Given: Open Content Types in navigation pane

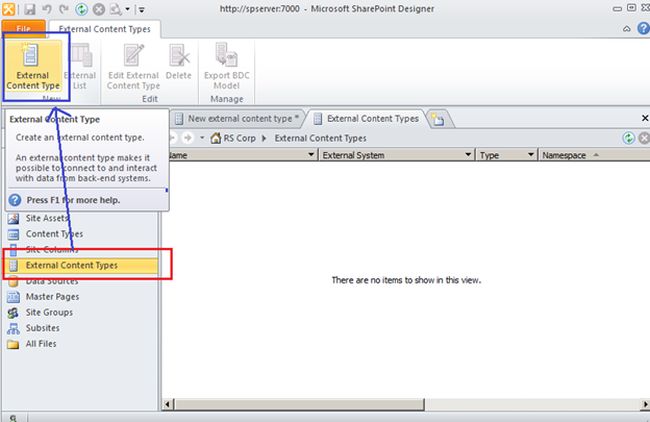Looking at the screenshot, I should pos(54,234).
